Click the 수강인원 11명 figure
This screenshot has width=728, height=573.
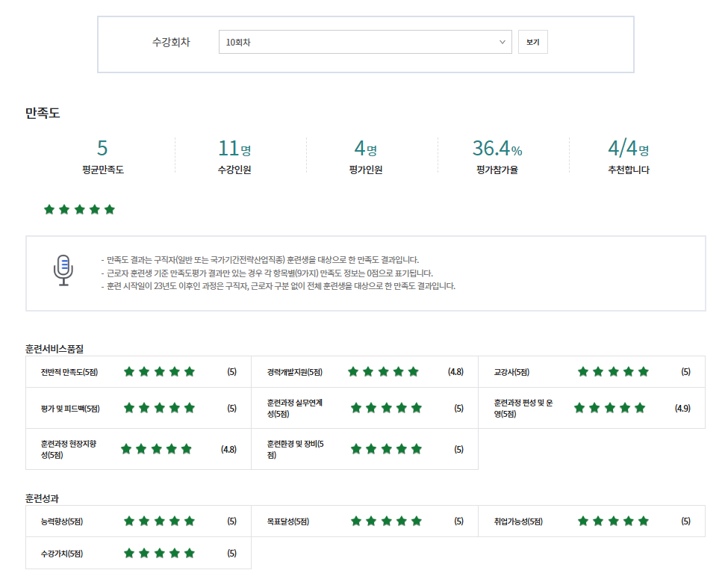234,148
